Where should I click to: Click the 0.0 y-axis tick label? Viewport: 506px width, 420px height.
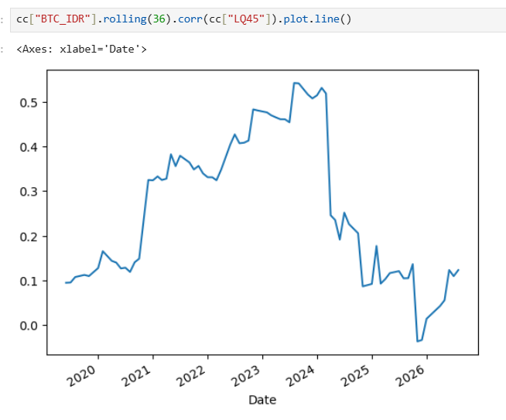[29, 326]
